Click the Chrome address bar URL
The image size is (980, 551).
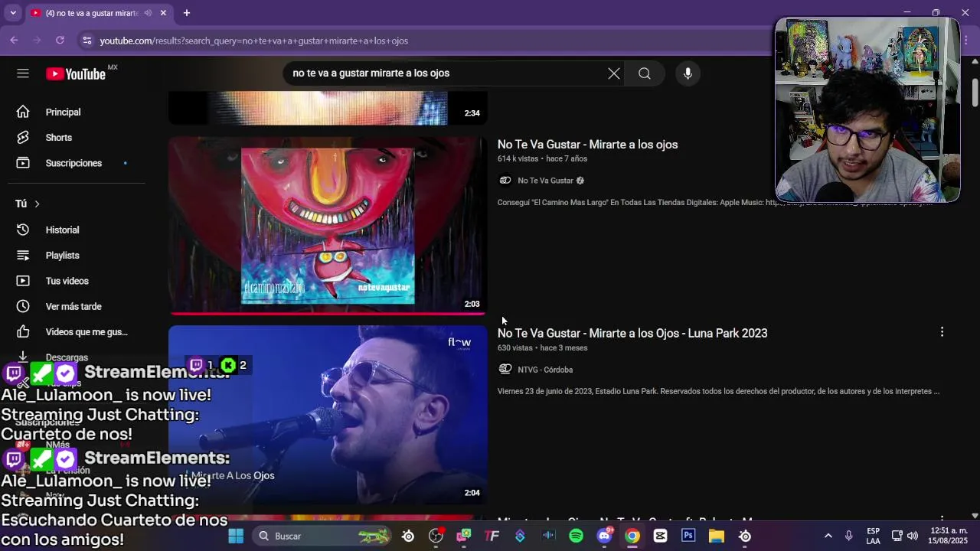point(253,41)
